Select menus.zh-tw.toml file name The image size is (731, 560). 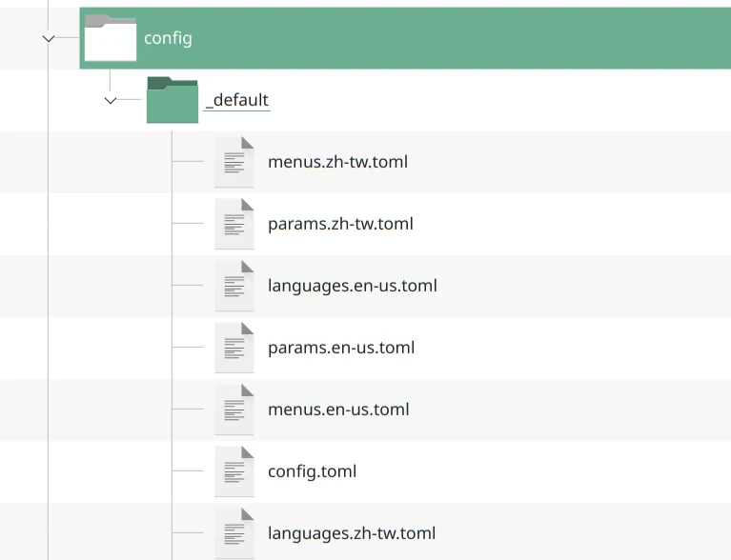(337, 162)
